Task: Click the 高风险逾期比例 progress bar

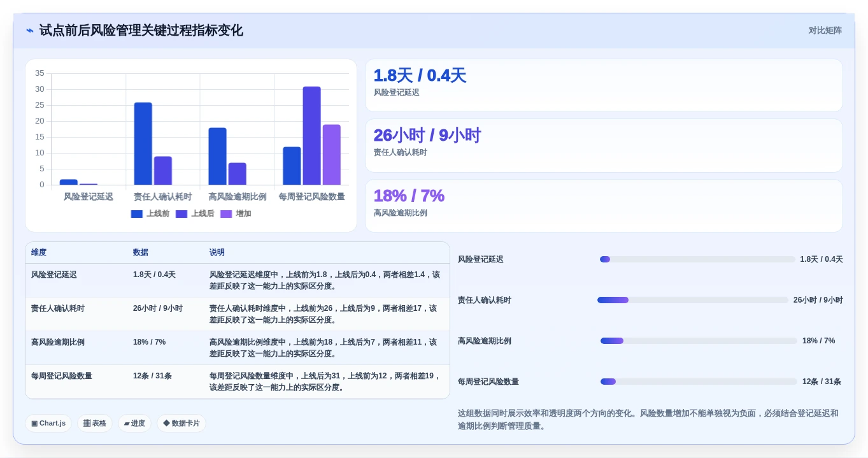Action: (x=699, y=341)
